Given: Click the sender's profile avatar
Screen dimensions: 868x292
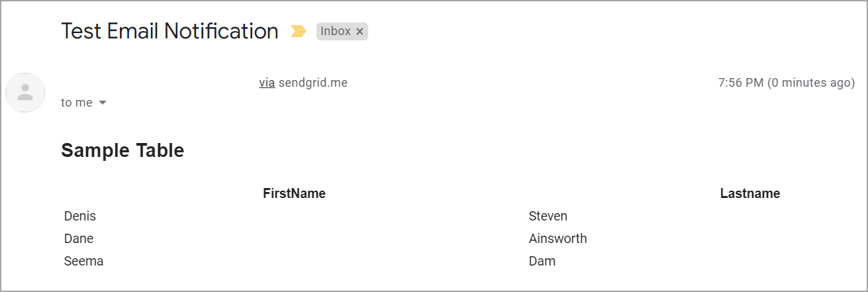Looking at the screenshot, I should [25, 93].
